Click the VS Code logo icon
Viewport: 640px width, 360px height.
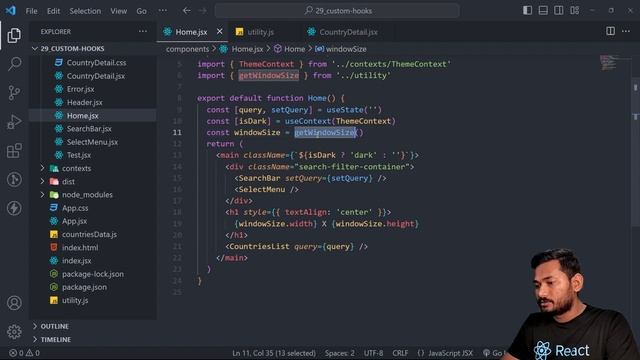point(11,10)
